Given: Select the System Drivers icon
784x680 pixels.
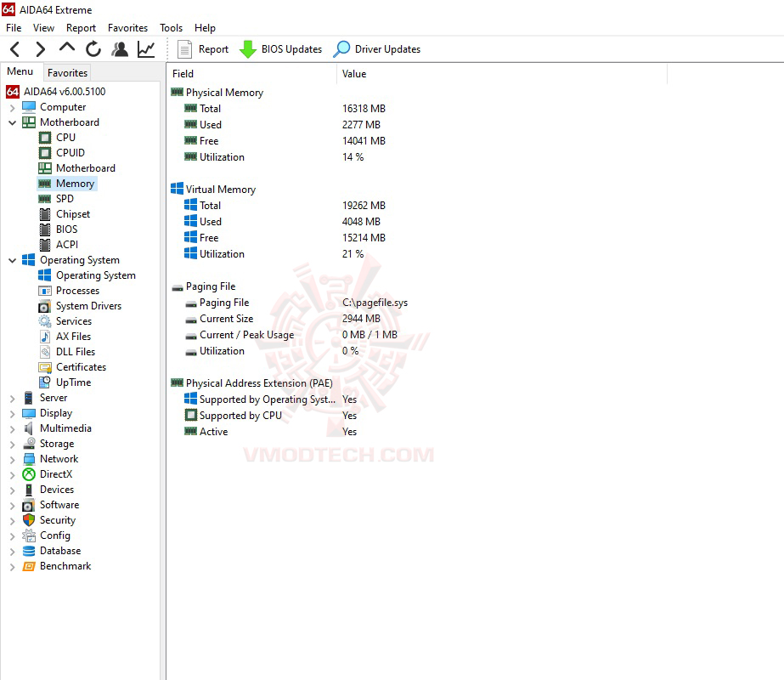Looking at the screenshot, I should pyautogui.click(x=45, y=306).
